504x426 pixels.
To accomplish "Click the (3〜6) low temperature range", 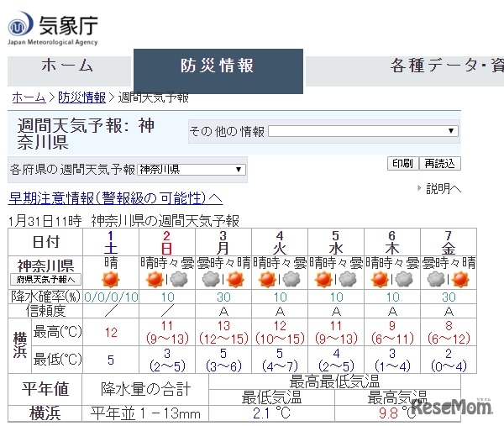I will coord(223,366).
